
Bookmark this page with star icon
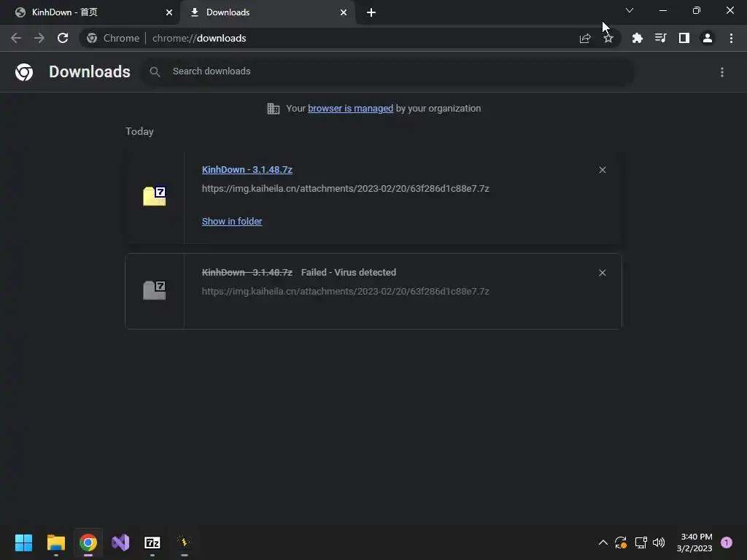pyautogui.click(x=608, y=38)
